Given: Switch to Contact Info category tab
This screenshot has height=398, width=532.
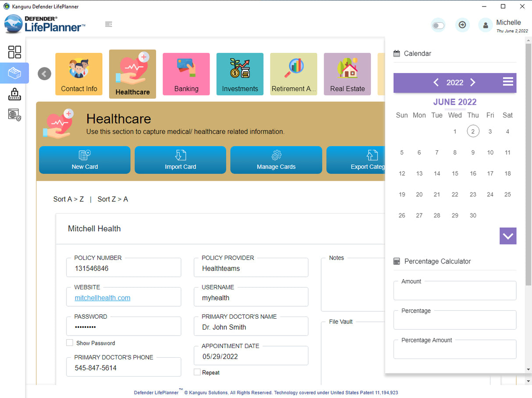Looking at the screenshot, I should coord(79,74).
